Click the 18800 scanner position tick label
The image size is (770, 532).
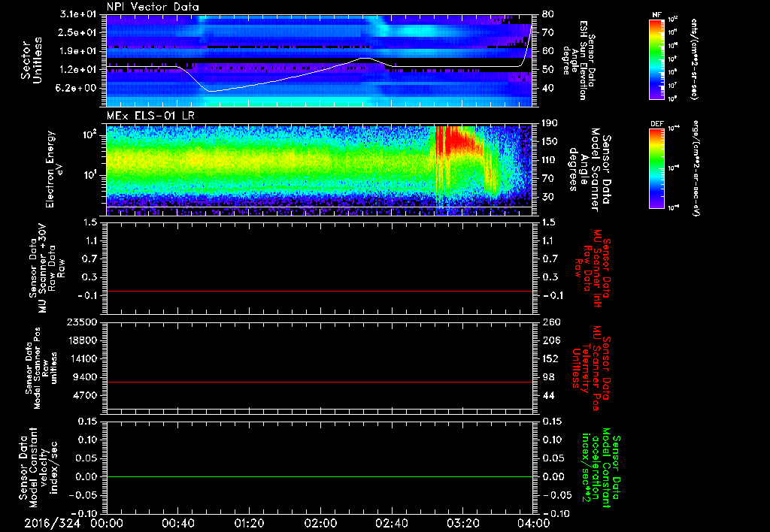[x=81, y=340]
